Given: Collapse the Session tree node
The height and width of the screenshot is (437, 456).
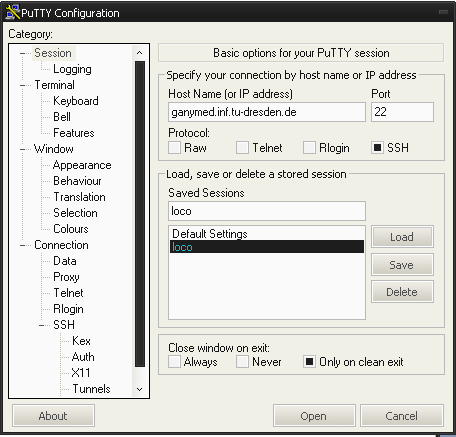Looking at the screenshot, I should pos(23,53).
